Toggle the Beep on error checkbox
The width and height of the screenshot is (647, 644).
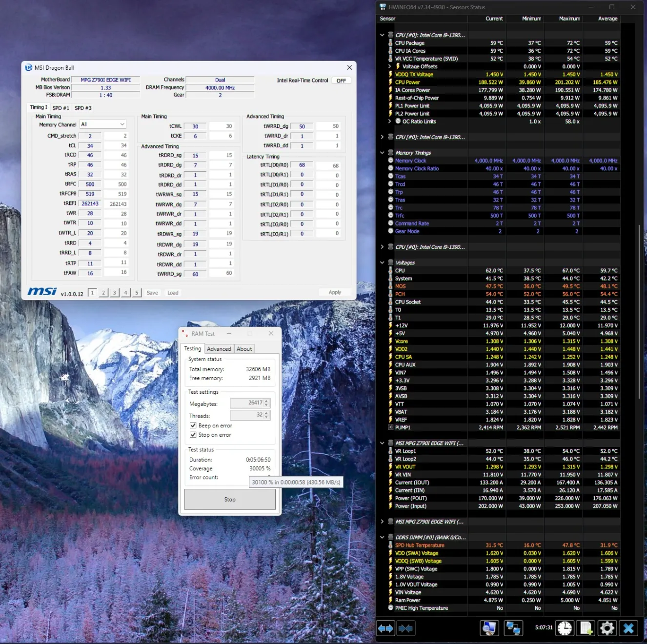(193, 425)
